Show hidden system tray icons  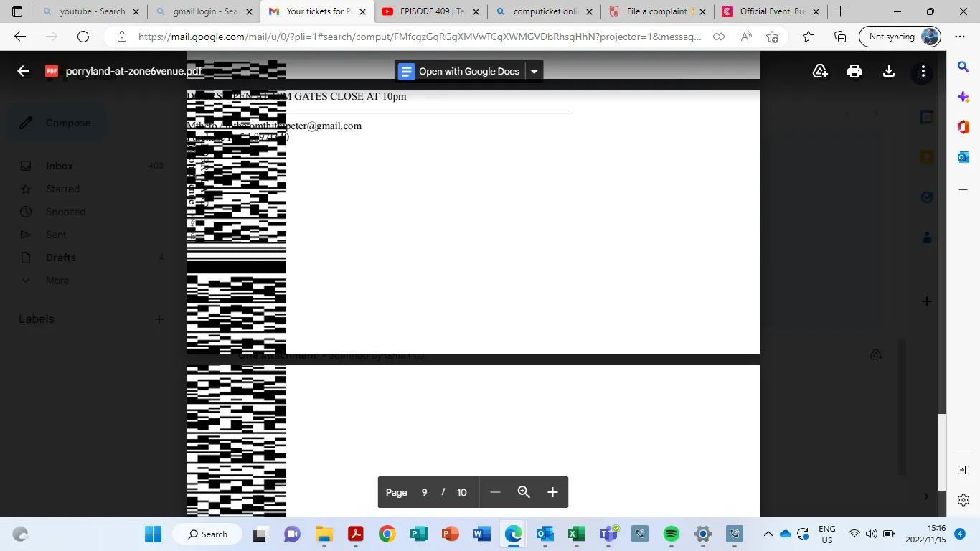(x=768, y=534)
